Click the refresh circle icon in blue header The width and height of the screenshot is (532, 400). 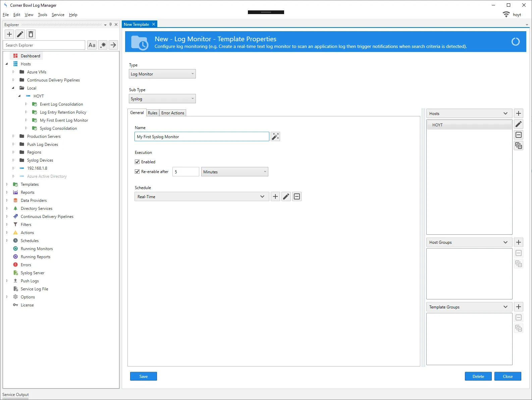pos(516,42)
